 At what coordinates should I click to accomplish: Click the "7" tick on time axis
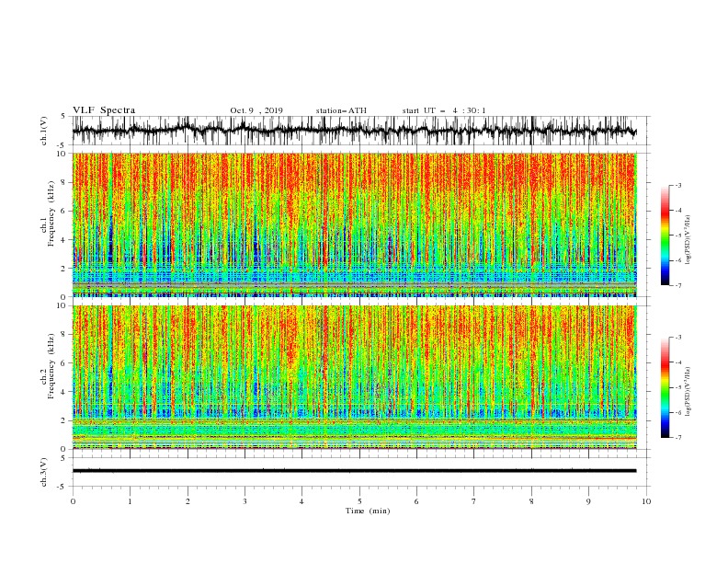(474, 501)
